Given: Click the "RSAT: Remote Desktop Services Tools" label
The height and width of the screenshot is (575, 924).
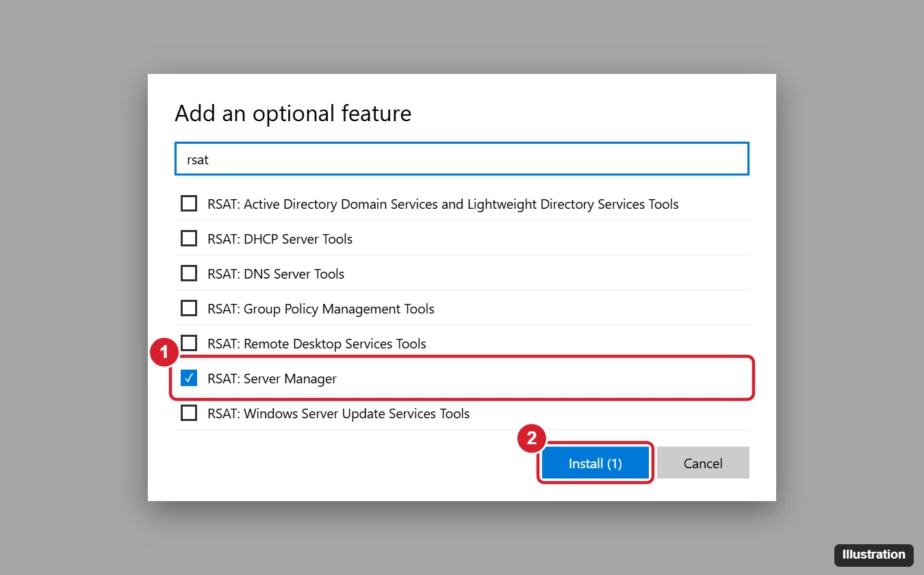Looking at the screenshot, I should click(317, 344).
